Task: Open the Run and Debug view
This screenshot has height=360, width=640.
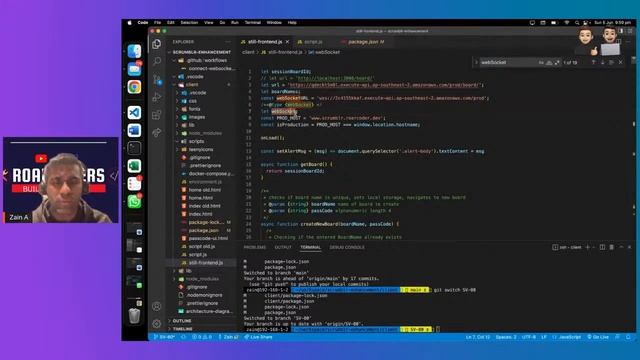Action: 157,97
